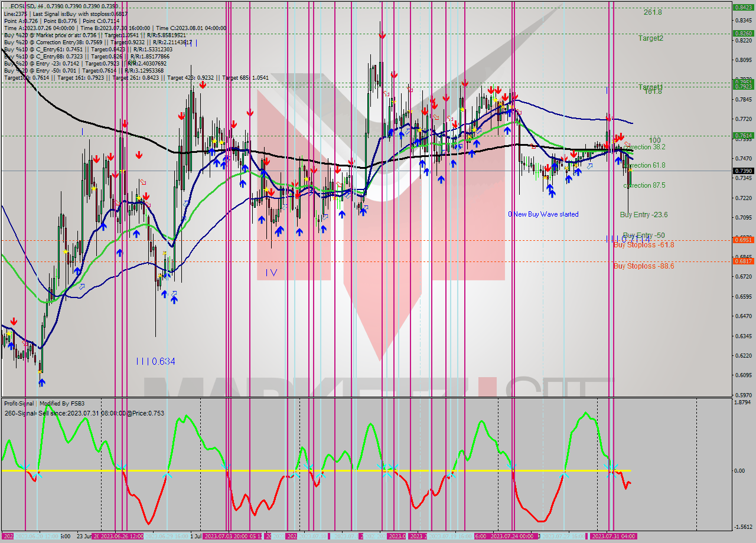The width and height of the screenshot is (756, 543).
Task: Click the 1 Jul axis date label
Action: 195,536
